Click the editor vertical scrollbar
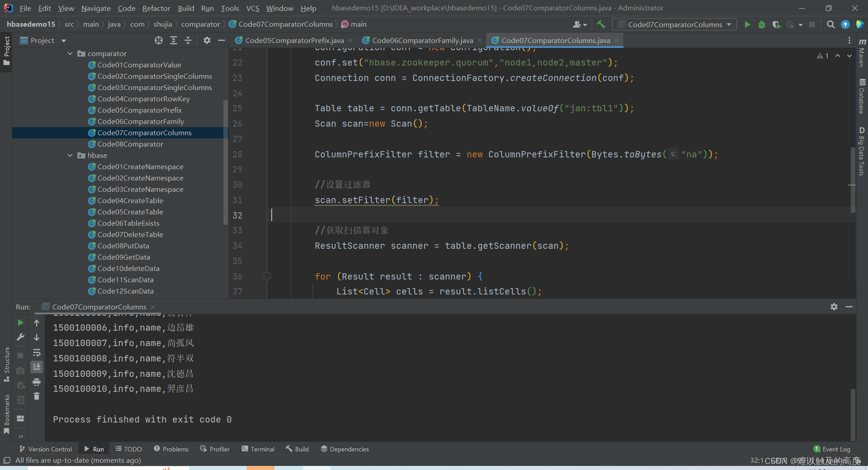This screenshot has height=470, width=868. click(x=853, y=180)
